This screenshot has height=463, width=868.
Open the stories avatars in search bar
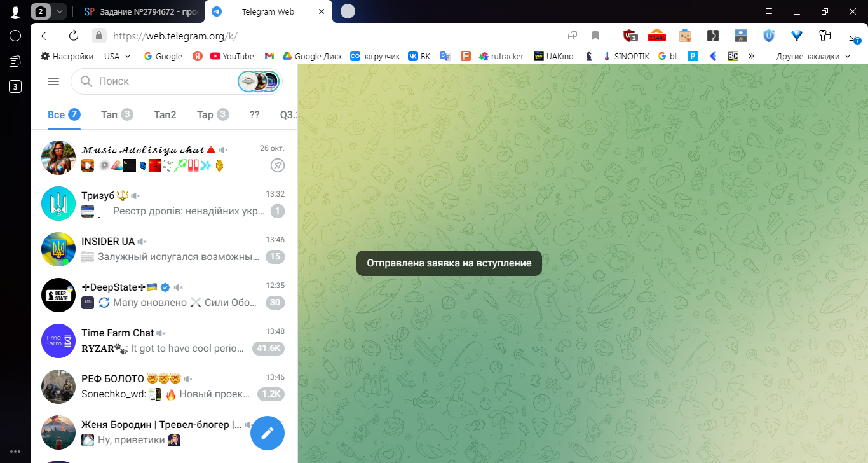[x=259, y=81]
